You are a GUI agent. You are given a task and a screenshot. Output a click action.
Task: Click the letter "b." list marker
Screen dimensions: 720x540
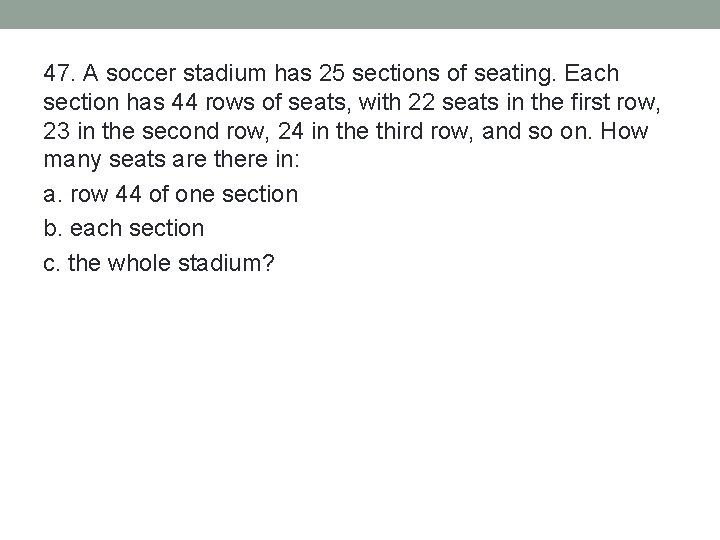[x=52, y=228]
